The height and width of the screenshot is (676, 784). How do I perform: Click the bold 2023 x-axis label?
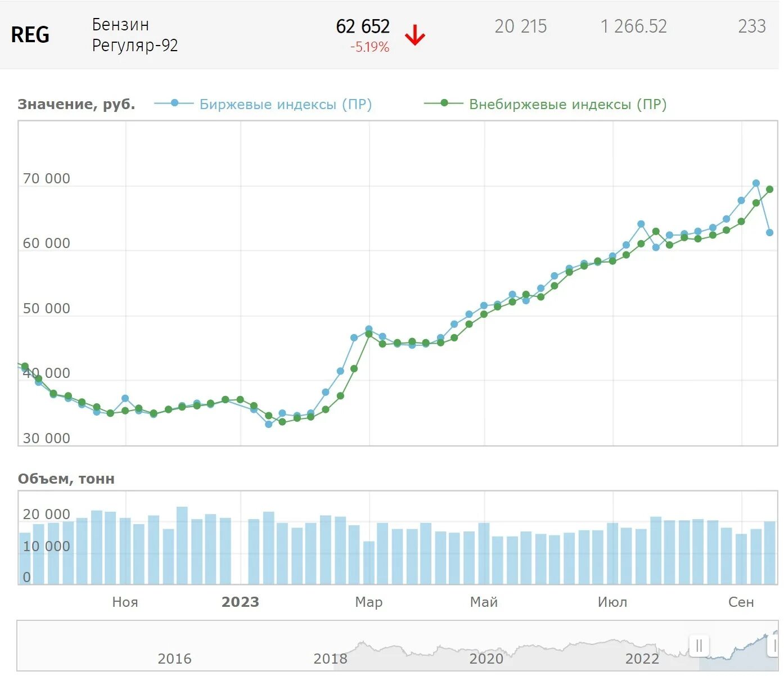(x=240, y=602)
